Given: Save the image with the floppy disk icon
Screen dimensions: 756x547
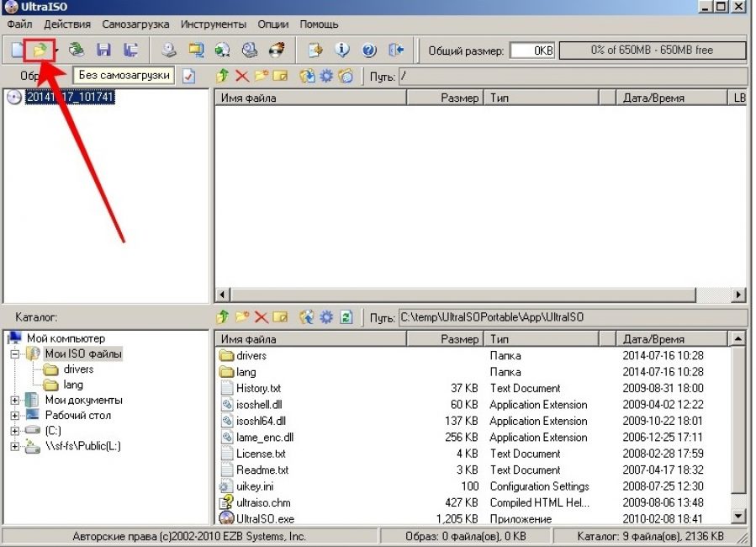Looking at the screenshot, I should click(103, 50).
